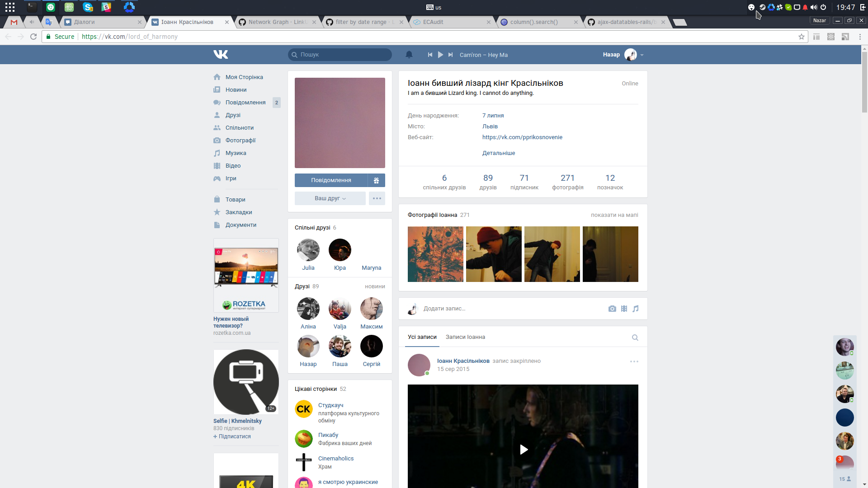Open Музика in the sidebar
Viewport: 868px width, 488px height.
coord(236,153)
